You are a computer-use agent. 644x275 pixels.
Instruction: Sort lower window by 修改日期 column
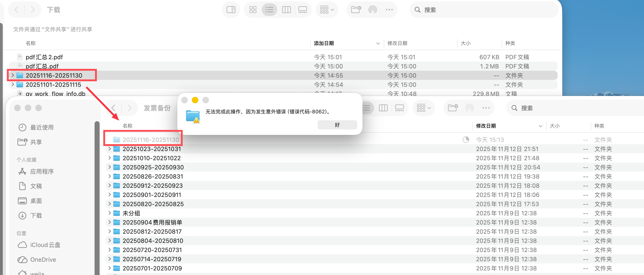click(x=486, y=126)
